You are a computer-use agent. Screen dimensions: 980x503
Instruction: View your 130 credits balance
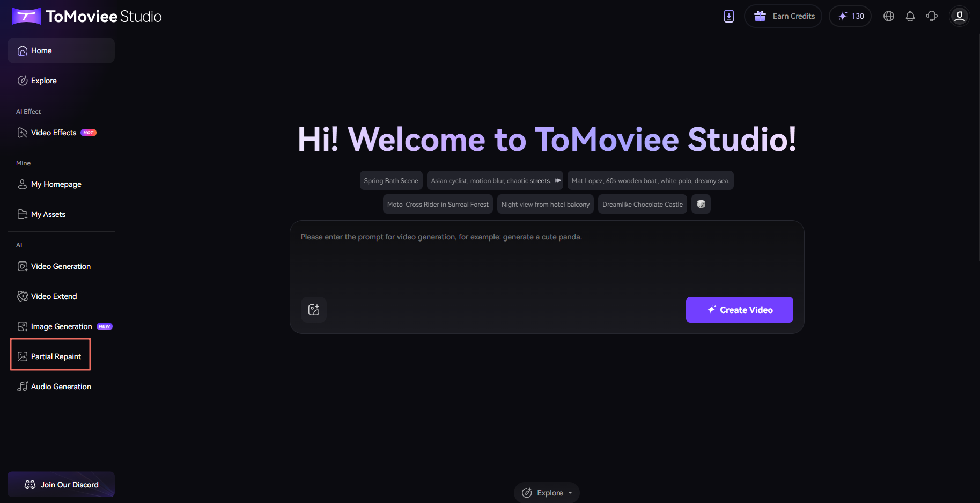tap(850, 16)
